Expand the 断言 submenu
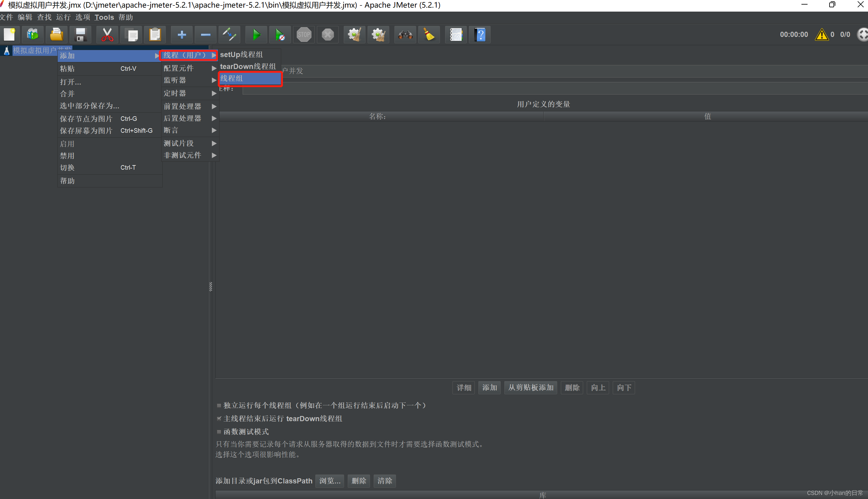The width and height of the screenshot is (868, 499). click(x=190, y=130)
